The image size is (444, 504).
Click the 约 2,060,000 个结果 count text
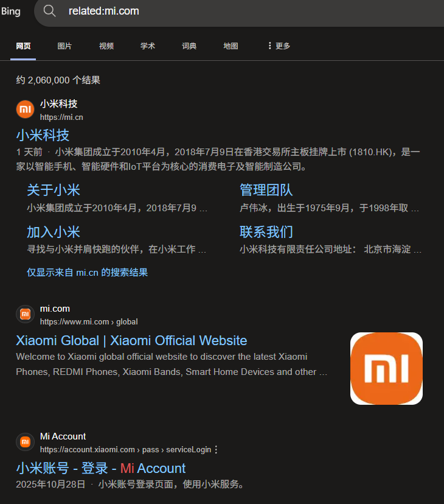tap(58, 80)
